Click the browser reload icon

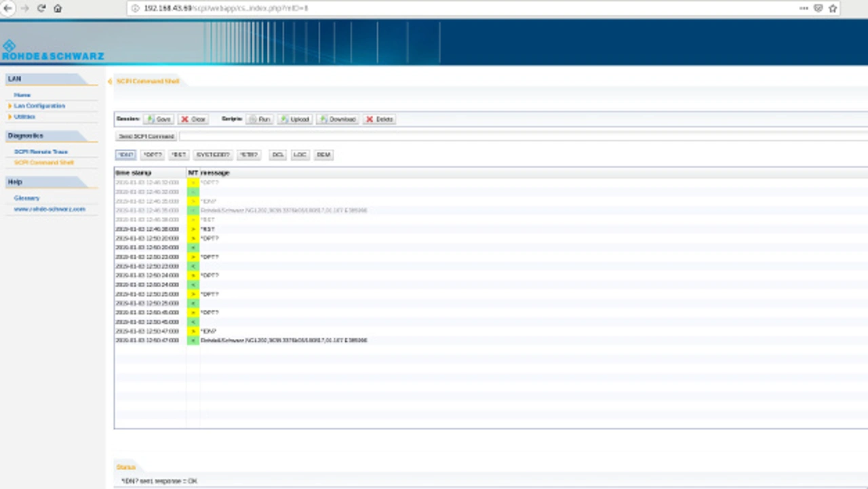(41, 8)
